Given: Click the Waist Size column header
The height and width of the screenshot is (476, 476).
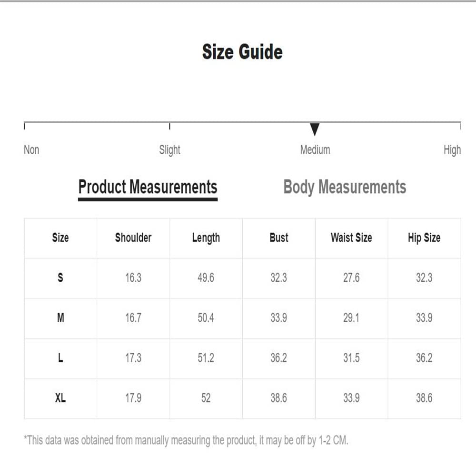Looking at the screenshot, I should (x=351, y=238).
